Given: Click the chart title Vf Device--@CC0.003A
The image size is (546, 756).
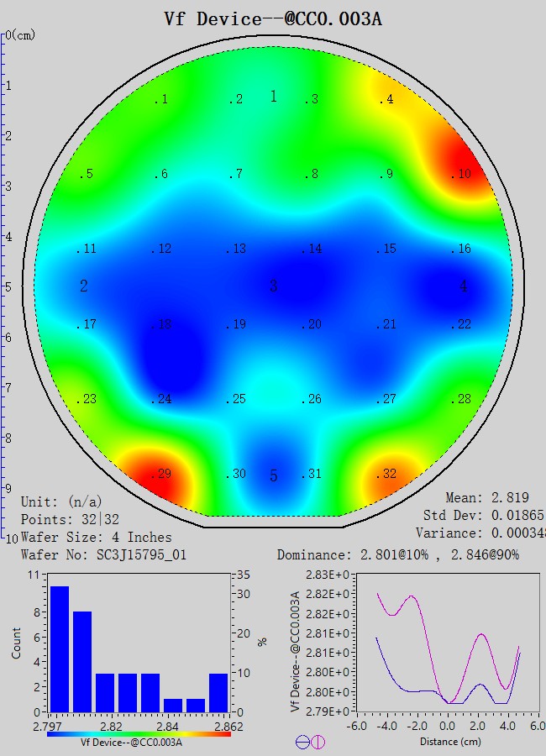Looking at the screenshot, I should coord(273,18).
